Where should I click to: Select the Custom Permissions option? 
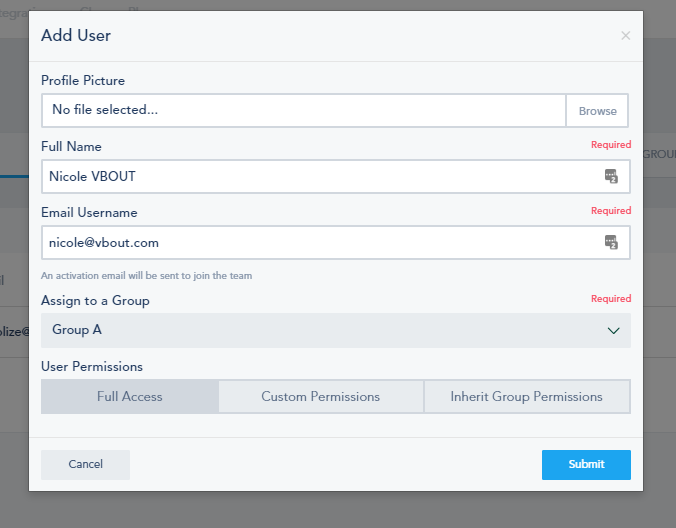321,397
